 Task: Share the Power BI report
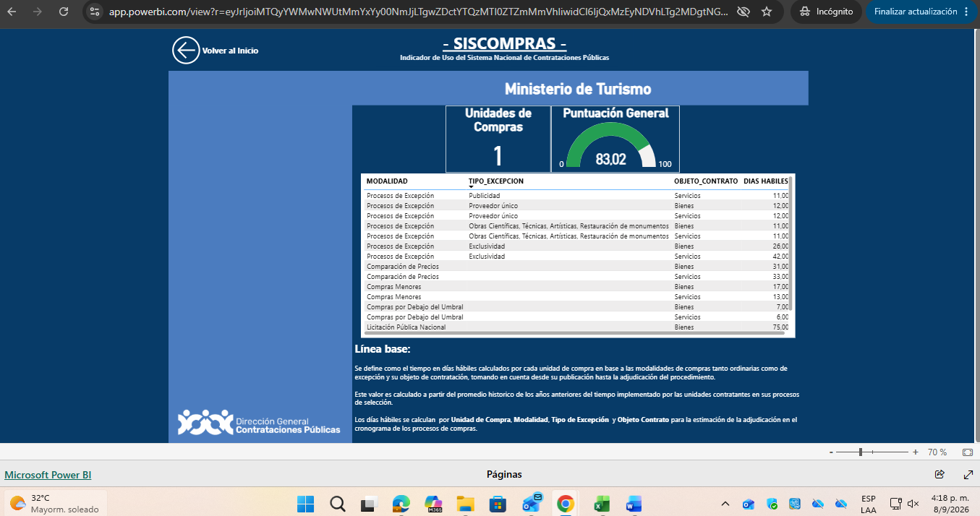coord(939,475)
